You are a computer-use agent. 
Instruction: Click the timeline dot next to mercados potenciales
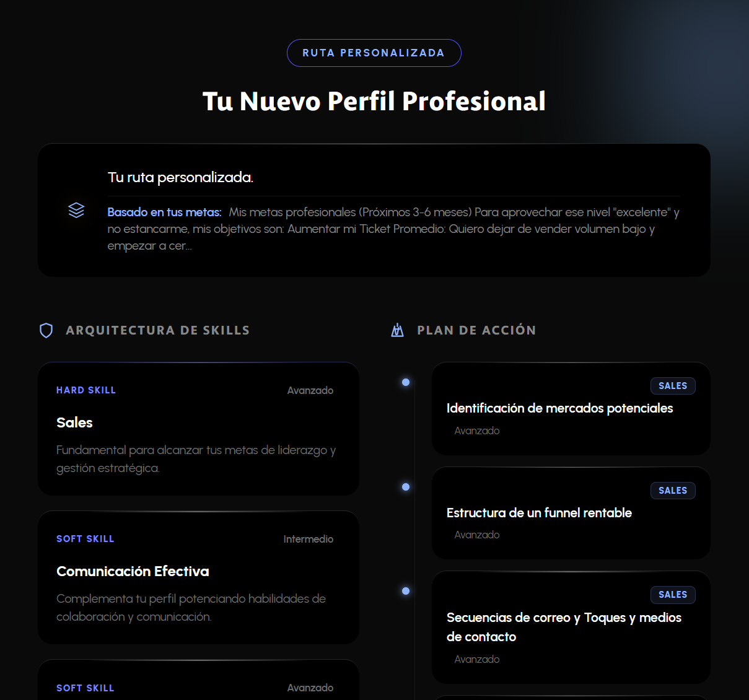click(406, 382)
